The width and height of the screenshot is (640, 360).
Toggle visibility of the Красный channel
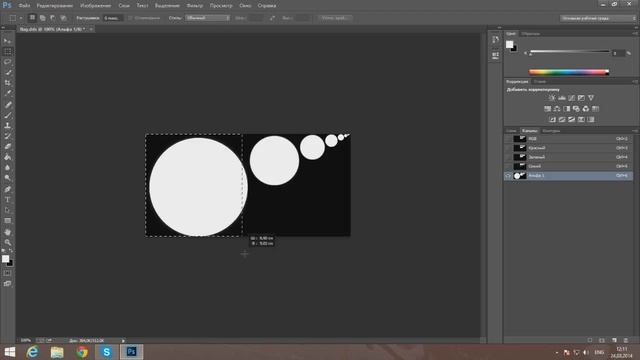(x=508, y=148)
